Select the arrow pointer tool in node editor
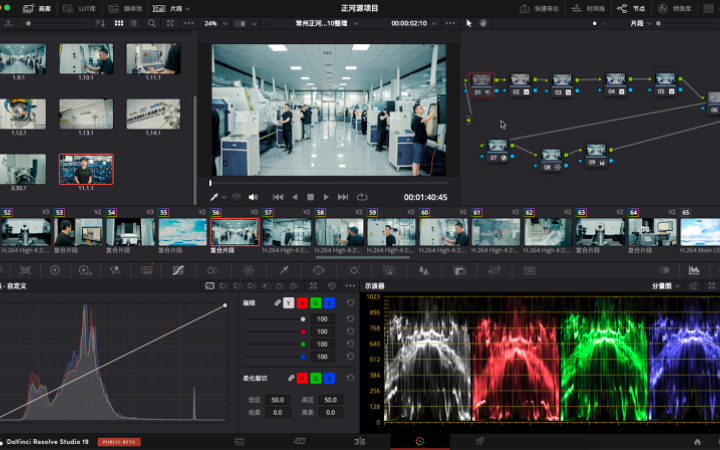This screenshot has width=720, height=450. [469, 23]
